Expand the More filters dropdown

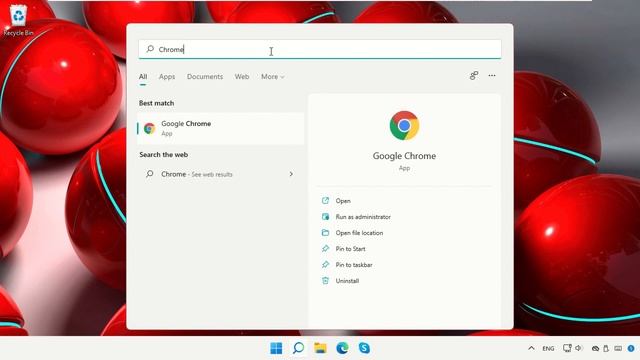click(273, 77)
